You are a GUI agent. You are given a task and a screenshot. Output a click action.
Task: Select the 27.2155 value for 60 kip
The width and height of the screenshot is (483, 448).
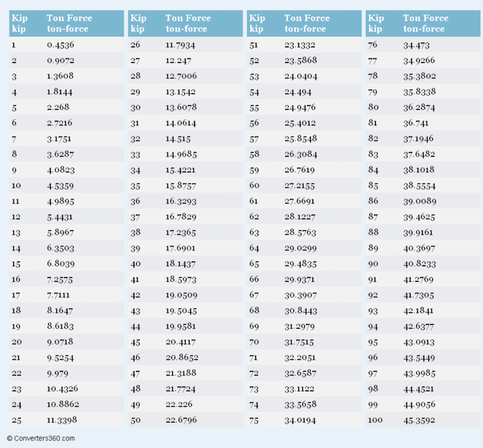pyautogui.click(x=301, y=185)
